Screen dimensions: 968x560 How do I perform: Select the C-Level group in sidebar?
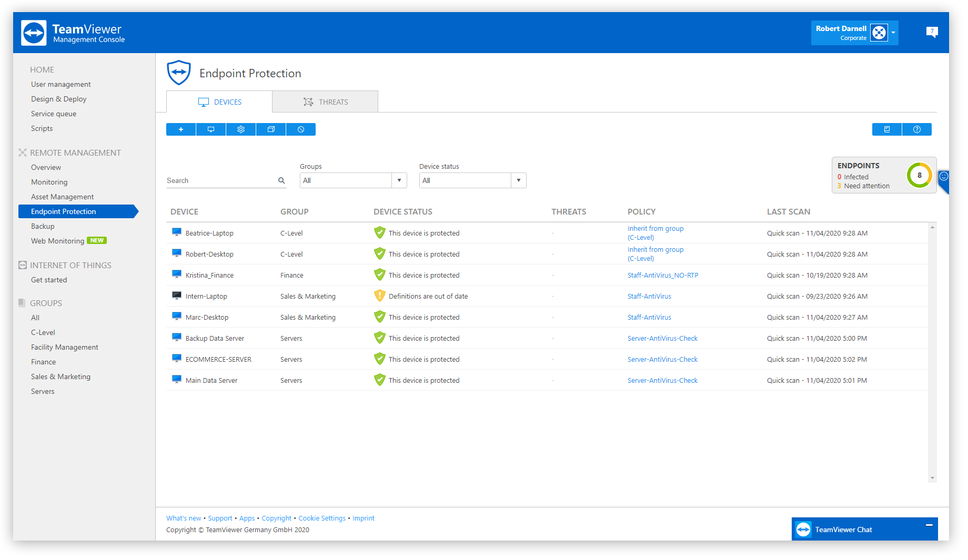click(x=43, y=332)
